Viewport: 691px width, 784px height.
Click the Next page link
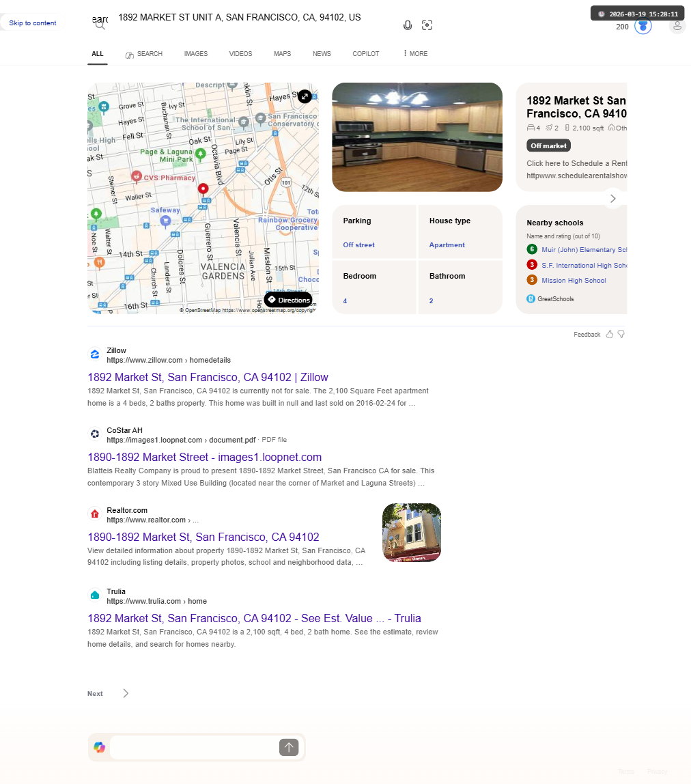pos(95,693)
